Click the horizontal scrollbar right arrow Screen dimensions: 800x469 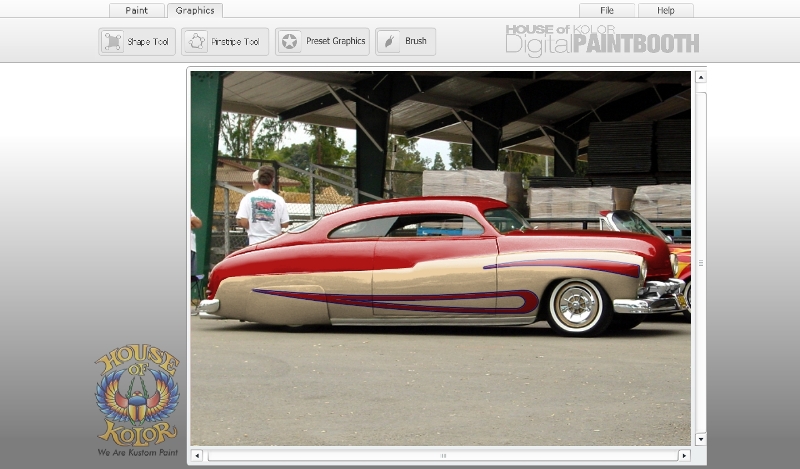tap(684, 455)
